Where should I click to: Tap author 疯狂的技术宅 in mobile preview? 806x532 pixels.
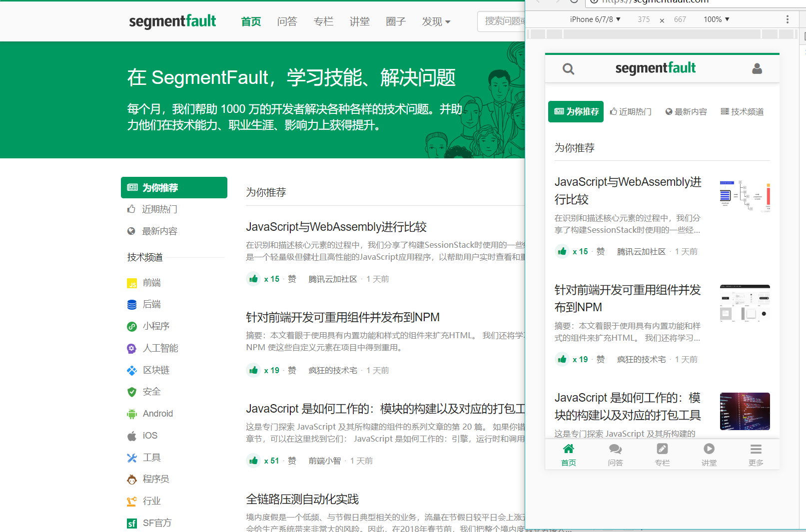642,359
